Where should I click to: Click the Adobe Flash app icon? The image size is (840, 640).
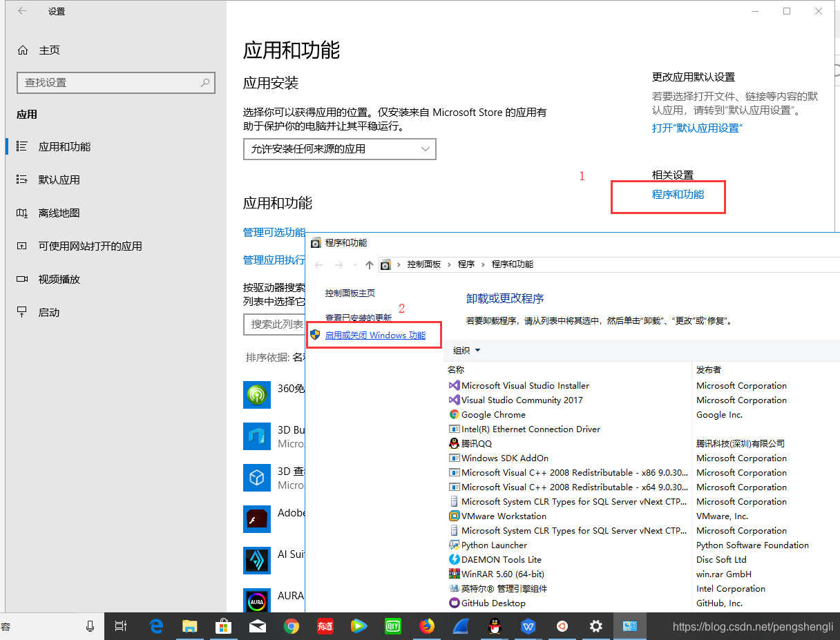point(257,519)
